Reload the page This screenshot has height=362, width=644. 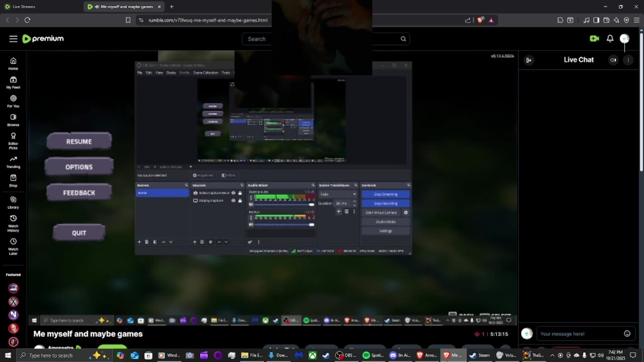tap(27, 20)
